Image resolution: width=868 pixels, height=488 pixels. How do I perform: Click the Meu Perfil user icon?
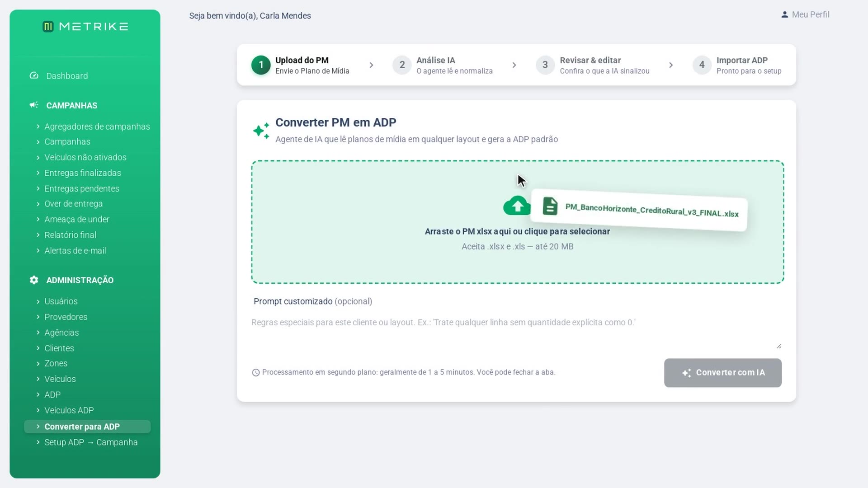[x=784, y=14]
